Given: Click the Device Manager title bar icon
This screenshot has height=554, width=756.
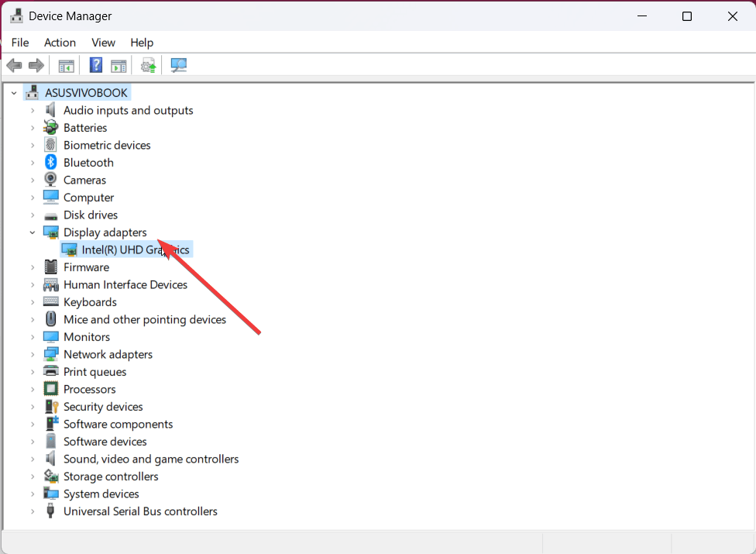Looking at the screenshot, I should (x=16, y=16).
